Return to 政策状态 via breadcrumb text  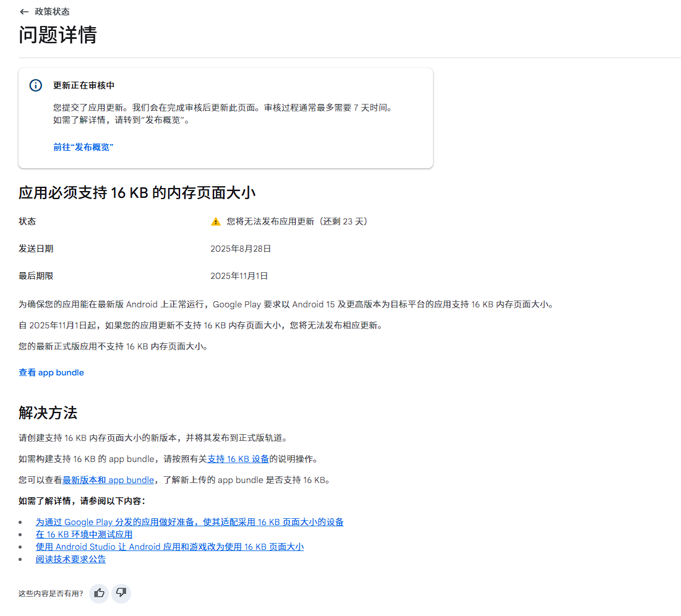(x=52, y=12)
